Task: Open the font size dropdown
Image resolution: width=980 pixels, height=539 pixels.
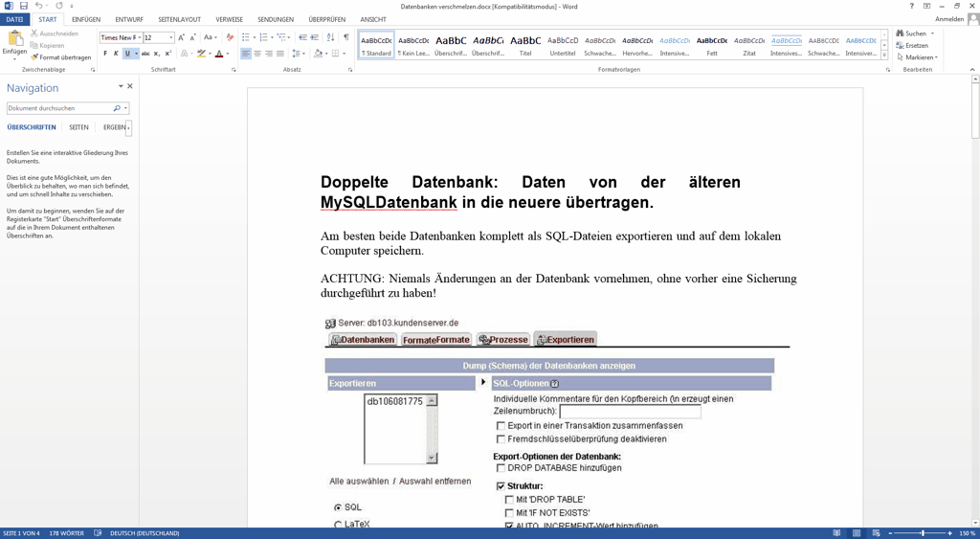Action: (171, 38)
